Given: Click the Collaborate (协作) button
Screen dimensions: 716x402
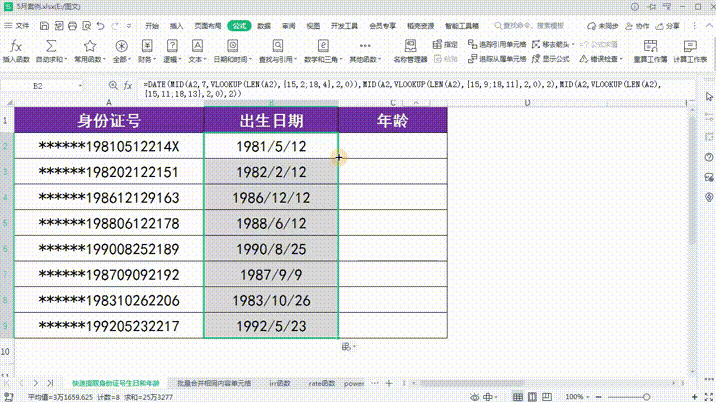Looking at the screenshot, I should (x=637, y=26).
